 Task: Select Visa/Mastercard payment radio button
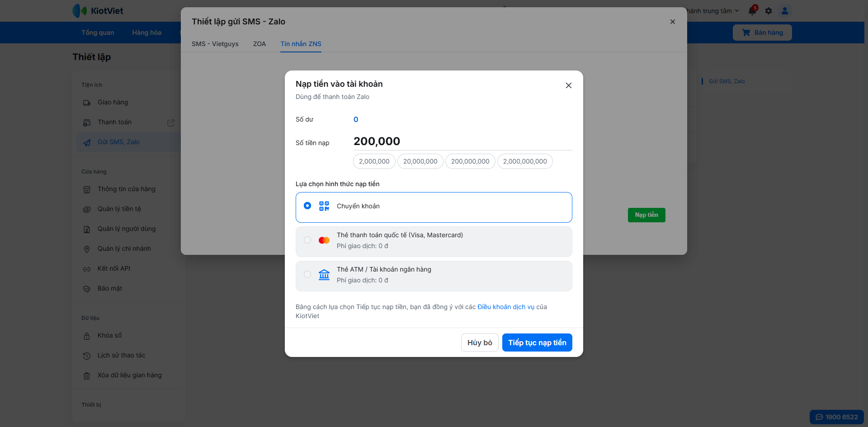pos(307,240)
